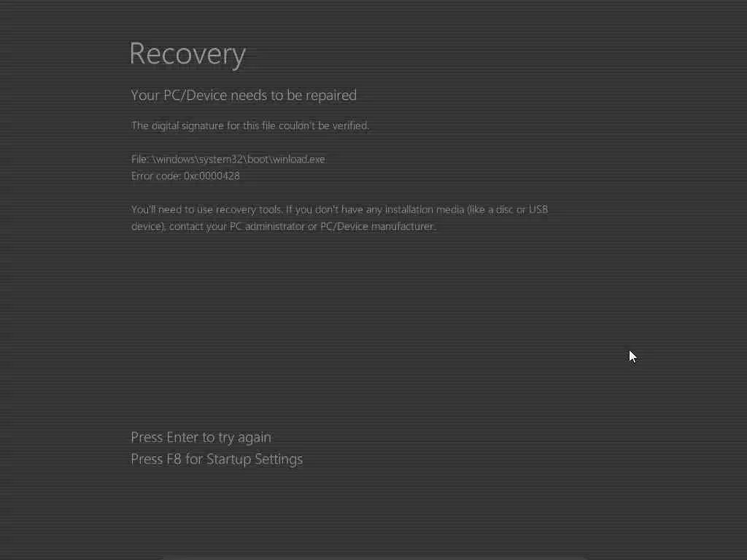Click "PC administrator" text in the paragraph
The image size is (747, 560).
point(267,226)
